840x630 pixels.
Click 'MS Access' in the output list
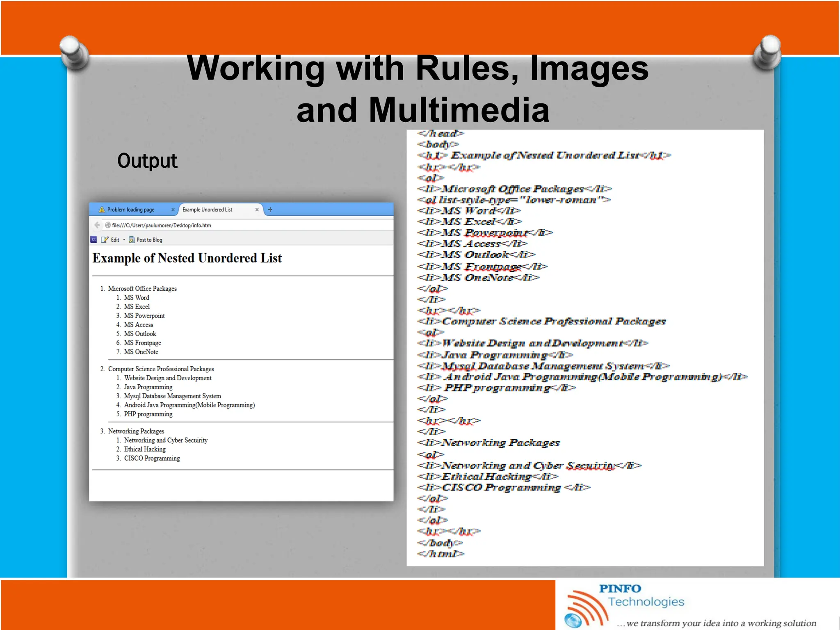pyautogui.click(x=139, y=325)
